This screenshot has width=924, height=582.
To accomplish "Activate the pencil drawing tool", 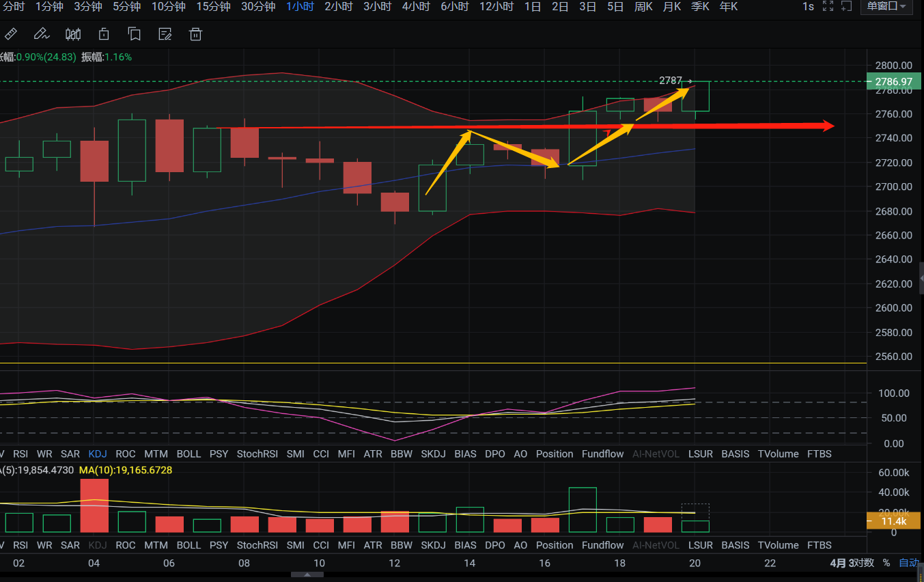I will [41, 33].
